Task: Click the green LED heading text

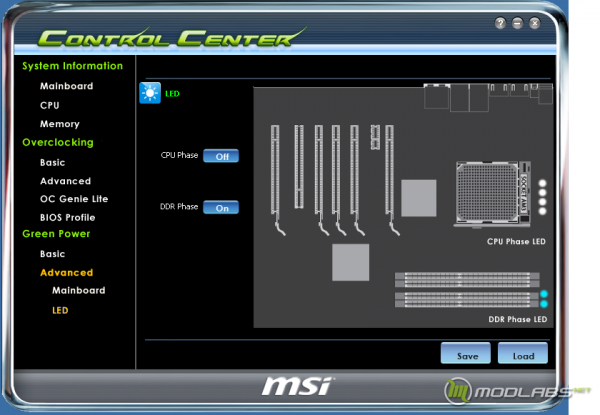Action: pos(172,94)
